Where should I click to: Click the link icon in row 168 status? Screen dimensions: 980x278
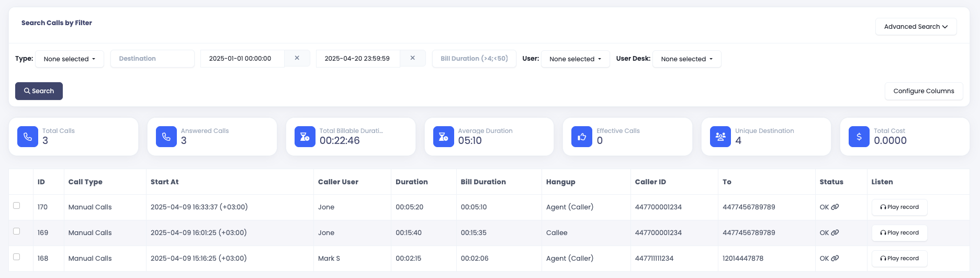(x=835, y=258)
